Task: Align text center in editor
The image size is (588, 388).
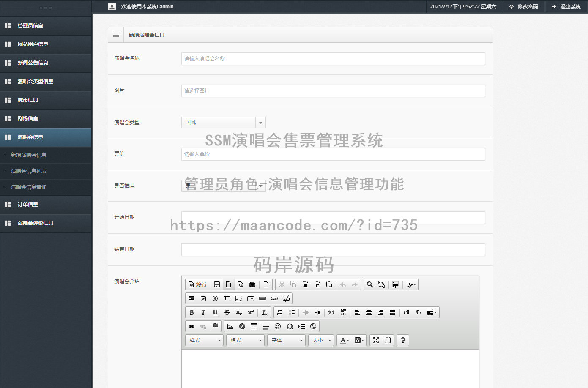Action: (369, 312)
